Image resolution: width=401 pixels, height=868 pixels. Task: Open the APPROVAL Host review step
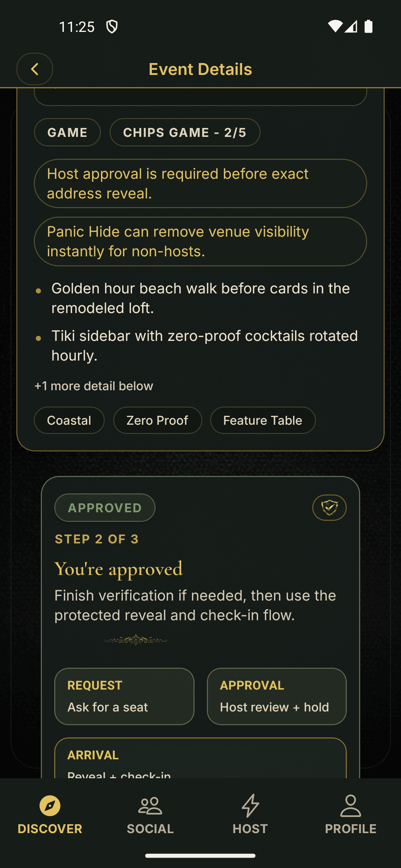click(276, 696)
